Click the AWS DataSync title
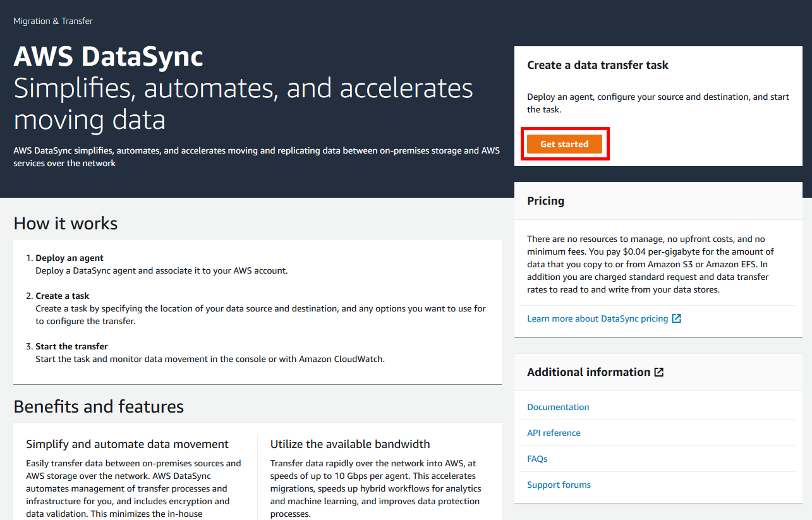The image size is (812, 520). click(x=109, y=57)
